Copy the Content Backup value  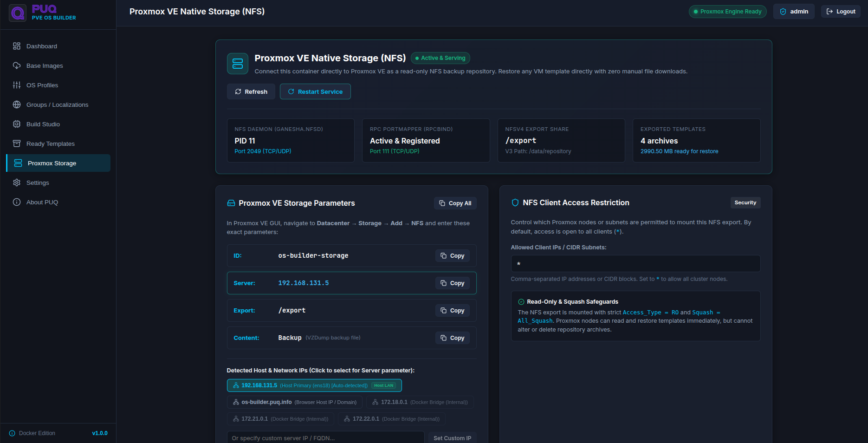[x=453, y=338]
